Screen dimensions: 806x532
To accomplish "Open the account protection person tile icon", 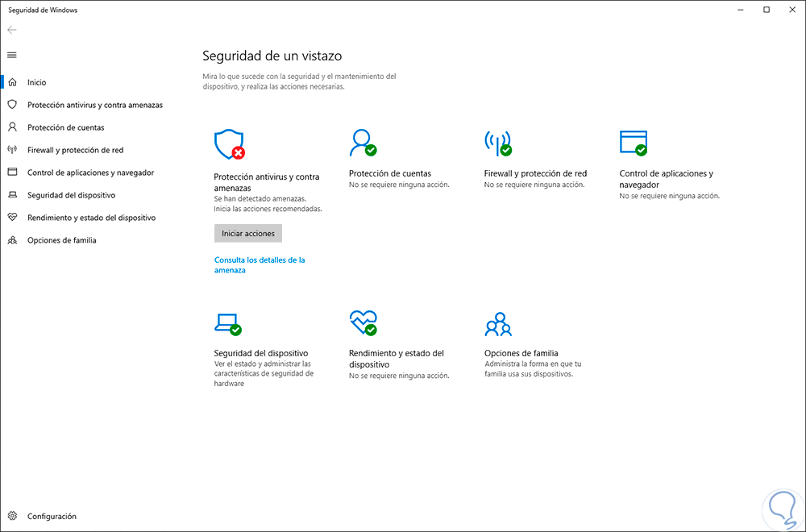I will tap(363, 143).
